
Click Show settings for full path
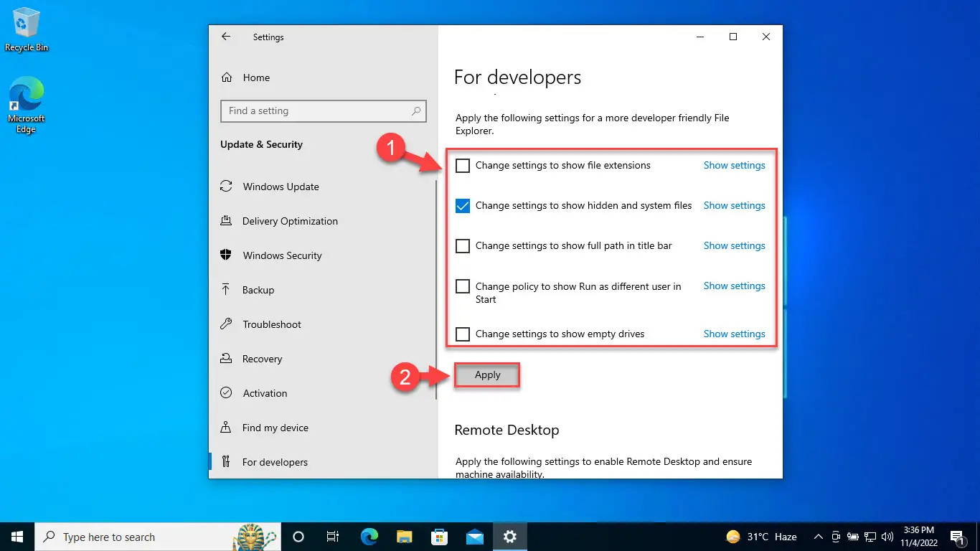pyautogui.click(x=734, y=245)
